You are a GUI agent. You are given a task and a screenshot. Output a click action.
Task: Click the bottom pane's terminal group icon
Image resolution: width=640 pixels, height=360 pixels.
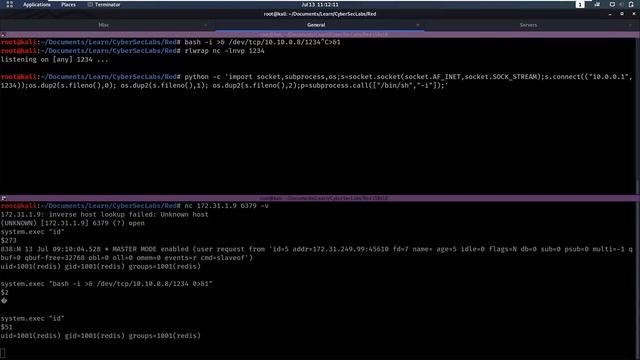3,198
